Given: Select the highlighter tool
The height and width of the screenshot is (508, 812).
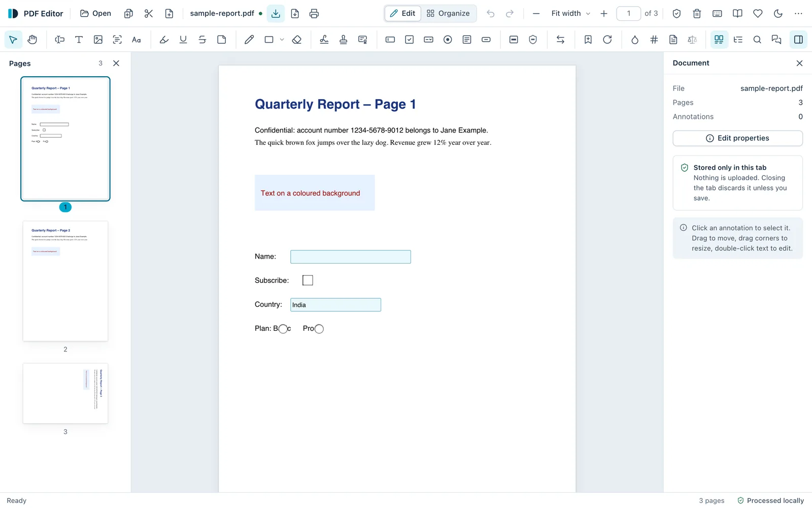Looking at the screenshot, I should pyautogui.click(x=164, y=40).
